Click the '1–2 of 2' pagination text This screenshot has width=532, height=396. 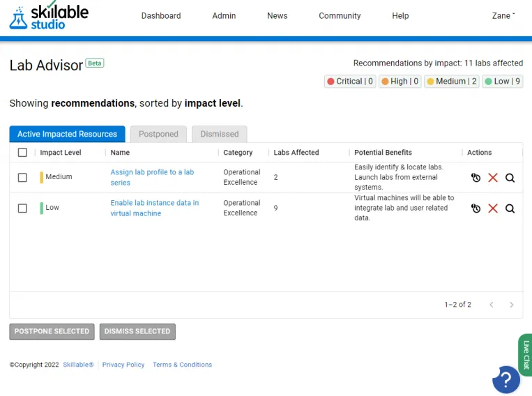[x=457, y=305]
